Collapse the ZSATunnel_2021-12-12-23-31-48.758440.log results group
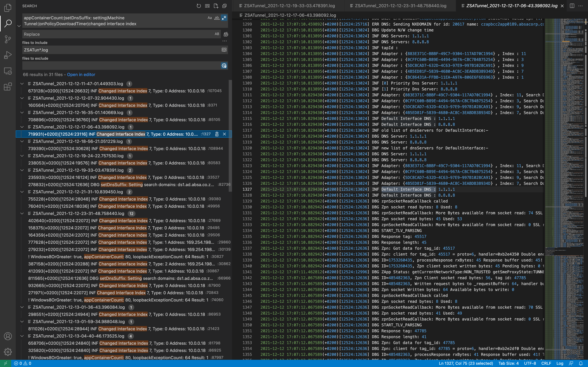 tap(22, 214)
